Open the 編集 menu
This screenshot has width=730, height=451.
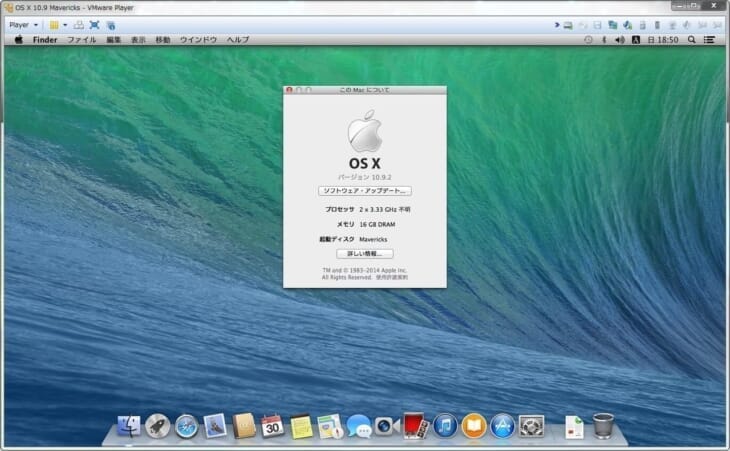click(113, 40)
